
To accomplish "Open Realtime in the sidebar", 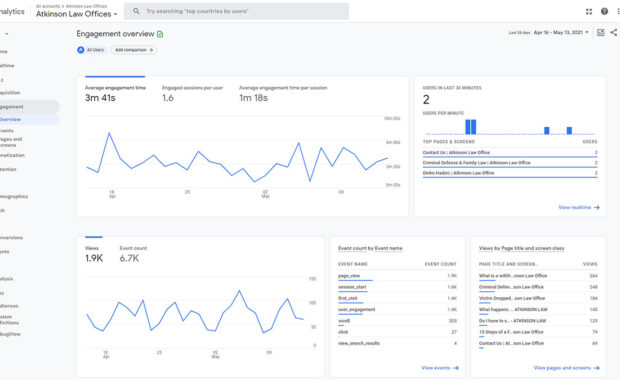I will (x=7, y=66).
